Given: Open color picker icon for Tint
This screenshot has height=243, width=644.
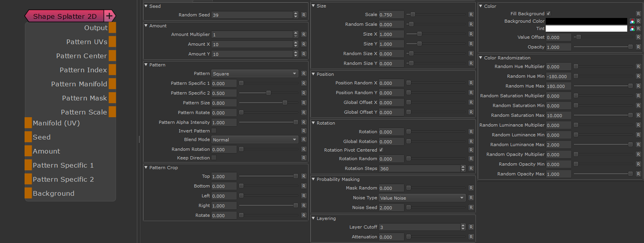Looking at the screenshot, I should click(632, 29).
